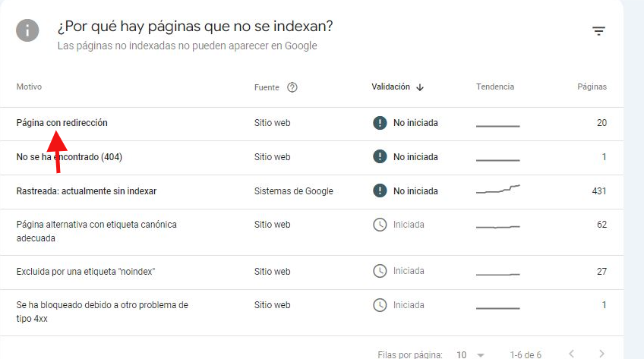Open the No se ha encontrado (404) row
Screen dimensions: 644x359
pos(311,158)
